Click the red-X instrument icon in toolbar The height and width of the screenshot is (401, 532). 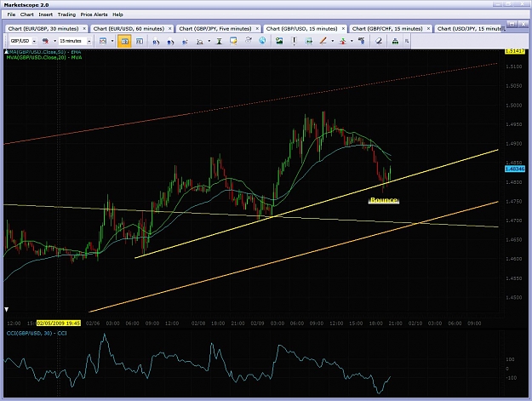45,41
